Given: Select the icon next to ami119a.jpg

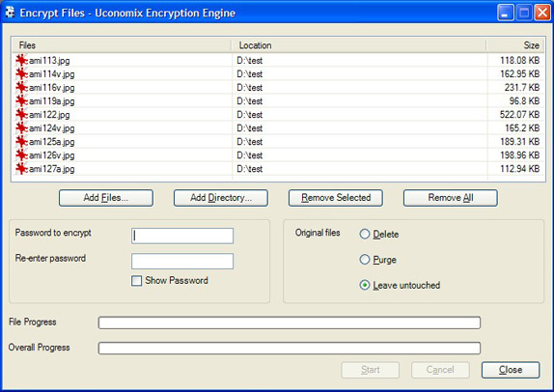Looking at the screenshot, I should coord(21,101).
